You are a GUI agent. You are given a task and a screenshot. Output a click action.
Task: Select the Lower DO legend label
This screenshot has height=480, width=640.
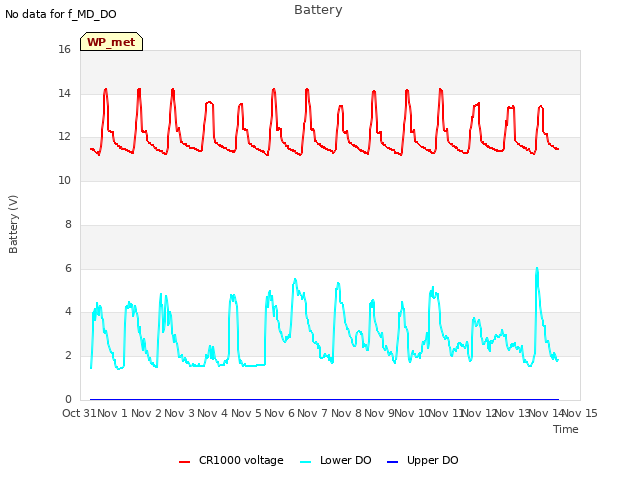tap(345, 460)
